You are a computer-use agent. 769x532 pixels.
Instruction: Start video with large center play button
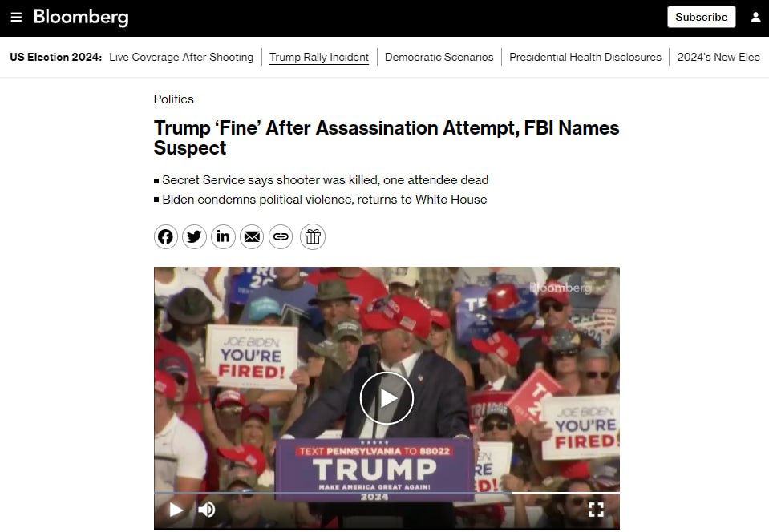pyautogui.click(x=387, y=398)
